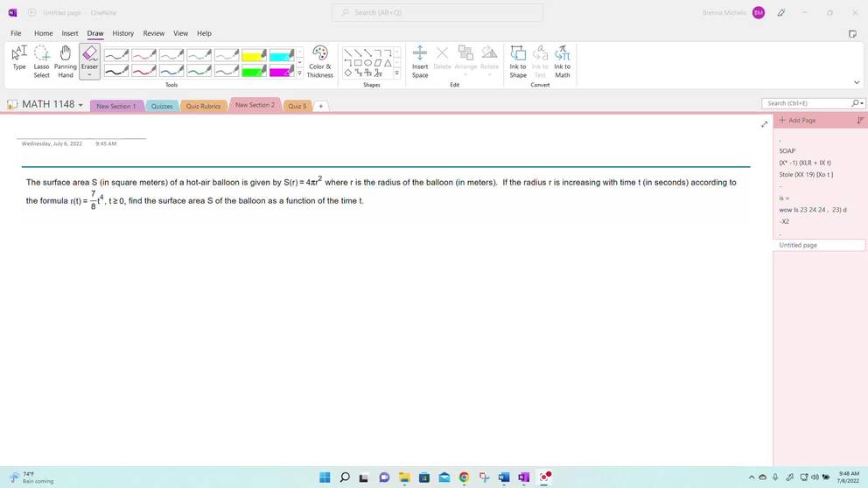Viewport: 868px width, 488px height.
Task: Switch to the Quiz Rubrics section tab
Action: coord(203,106)
